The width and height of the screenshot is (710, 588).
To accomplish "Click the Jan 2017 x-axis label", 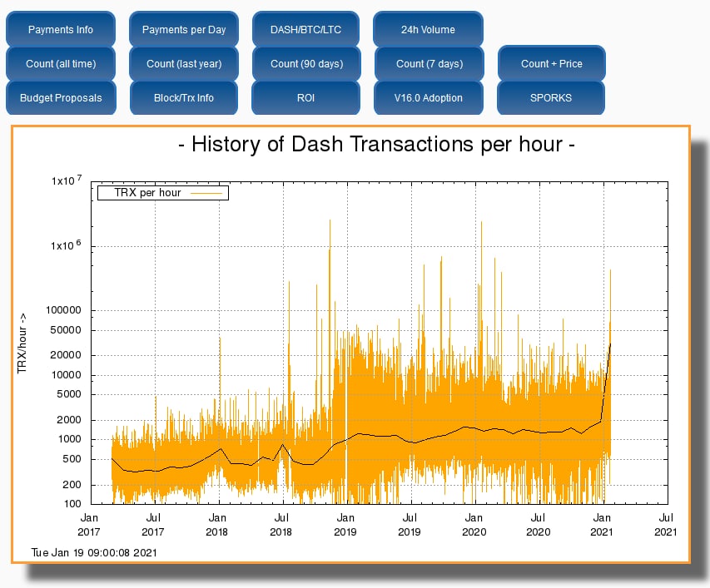I will point(89,525).
